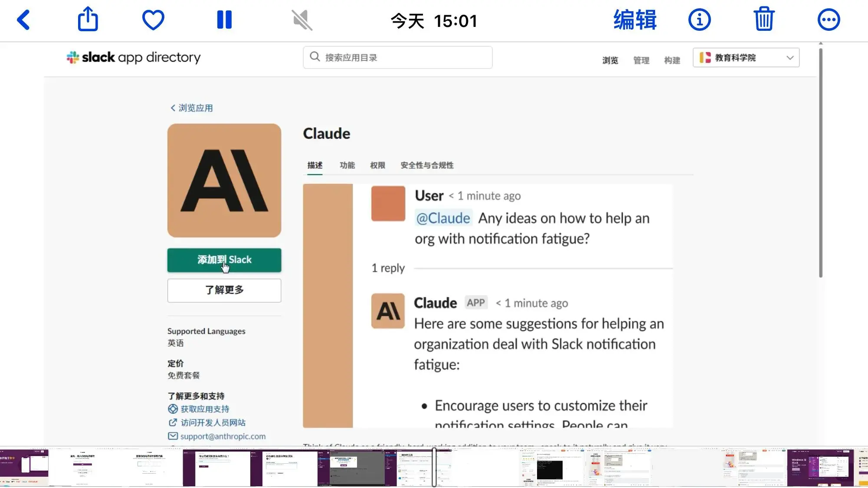This screenshot has height=488, width=868.
Task: Click the 英语 language value
Action: click(x=176, y=343)
